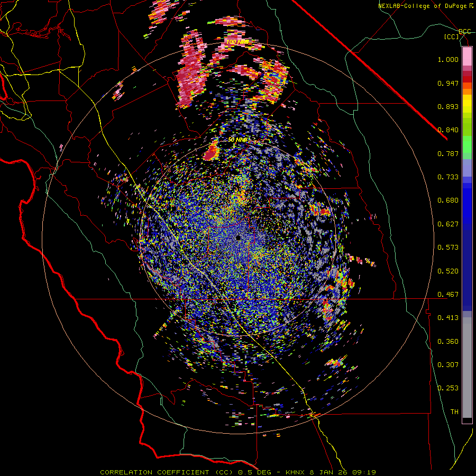The height and width of the screenshot is (476, 476).
Task: Click the pink color band atop the legend
Action: point(467,57)
